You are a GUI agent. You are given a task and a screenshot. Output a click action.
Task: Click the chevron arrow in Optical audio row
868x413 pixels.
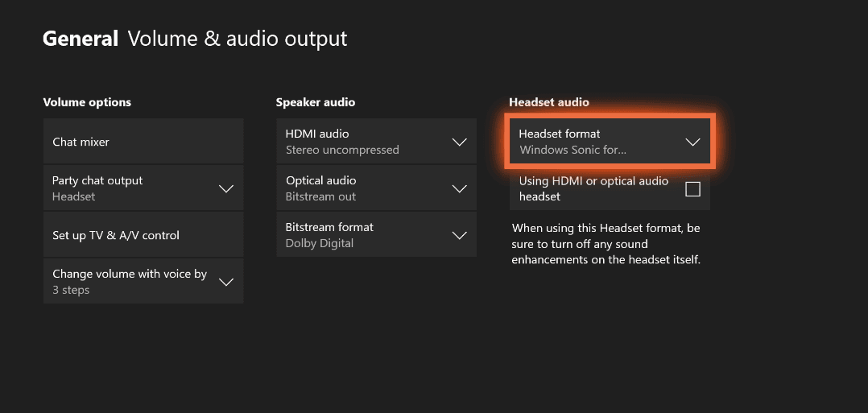[x=459, y=188]
